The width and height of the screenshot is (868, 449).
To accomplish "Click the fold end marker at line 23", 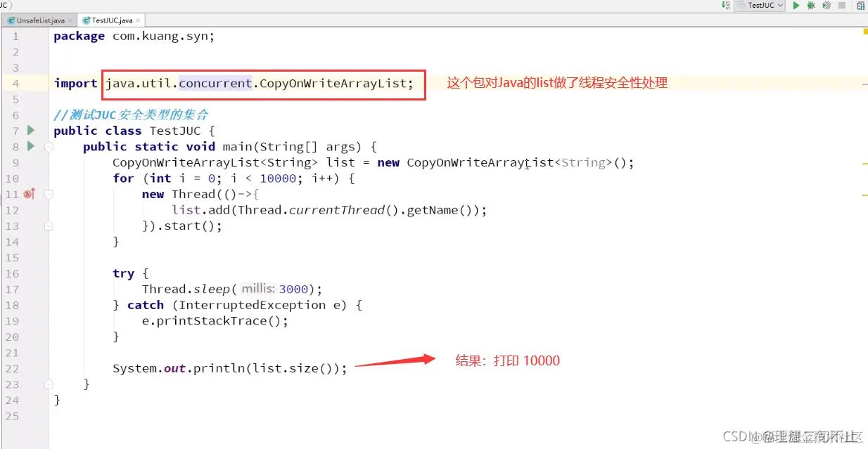I will pyautogui.click(x=49, y=384).
